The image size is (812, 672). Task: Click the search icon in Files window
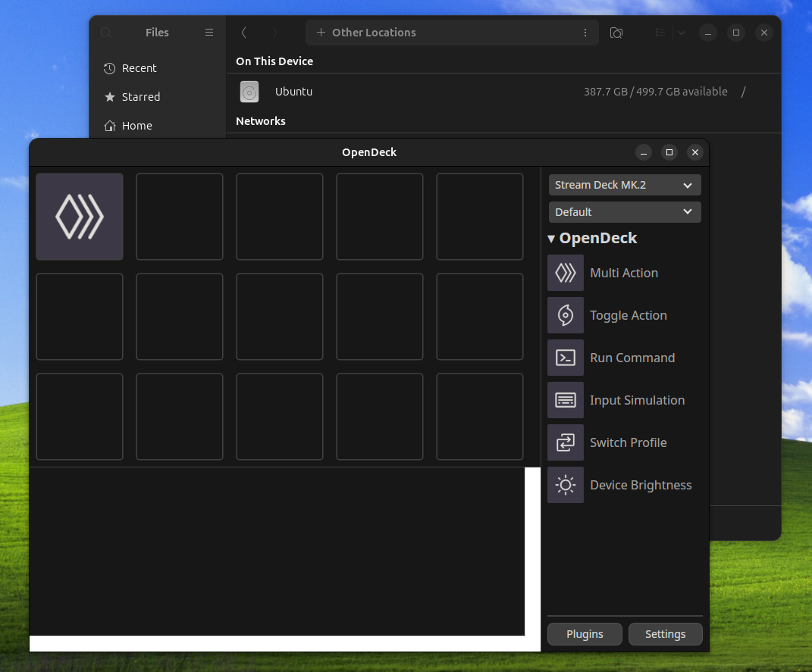pos(106,33)
